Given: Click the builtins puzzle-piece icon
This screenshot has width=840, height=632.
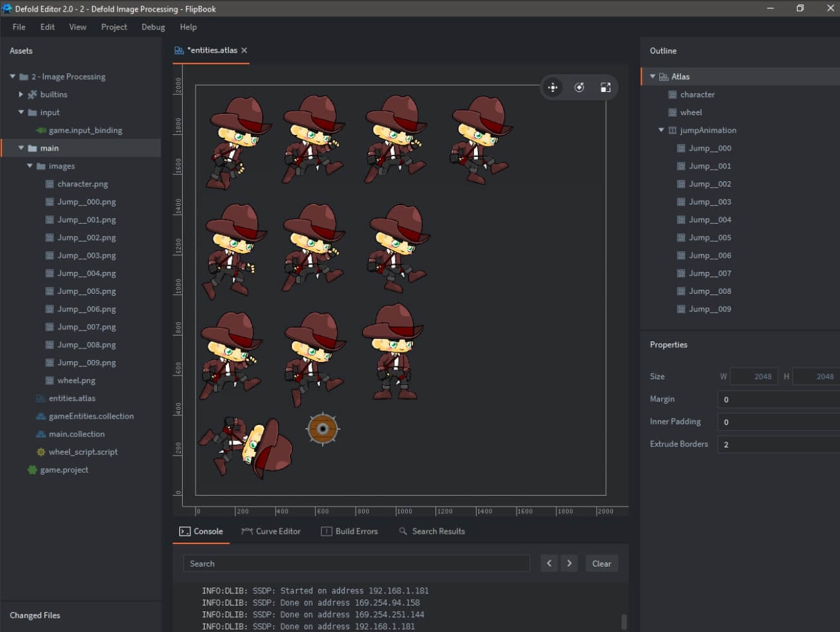Looking at the screenshot, I should pyautogui.click(x=32, y=95).
